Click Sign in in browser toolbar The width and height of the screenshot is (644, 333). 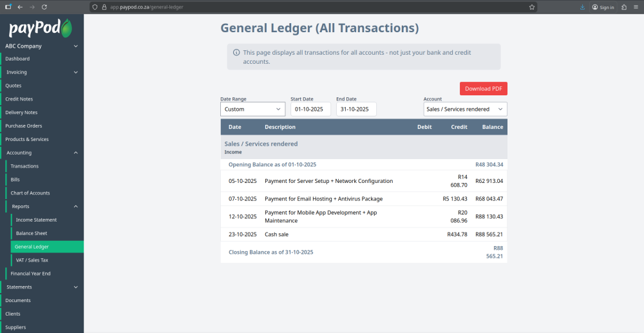[x=603, y=7]
